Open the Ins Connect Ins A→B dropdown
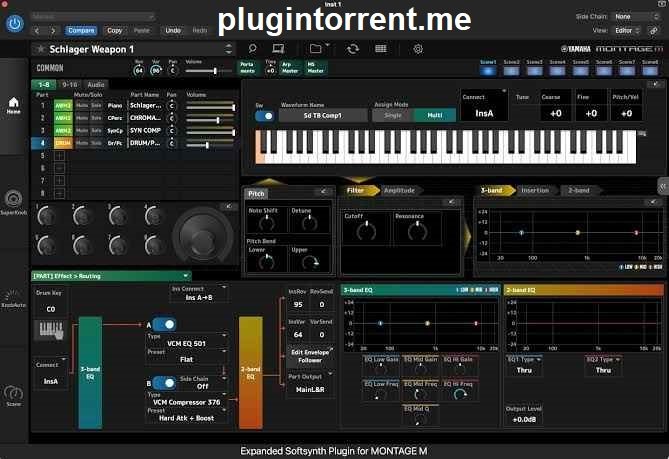Image resolution: width=669 pixels, height=459 pixels. click(x=198, y=293)
